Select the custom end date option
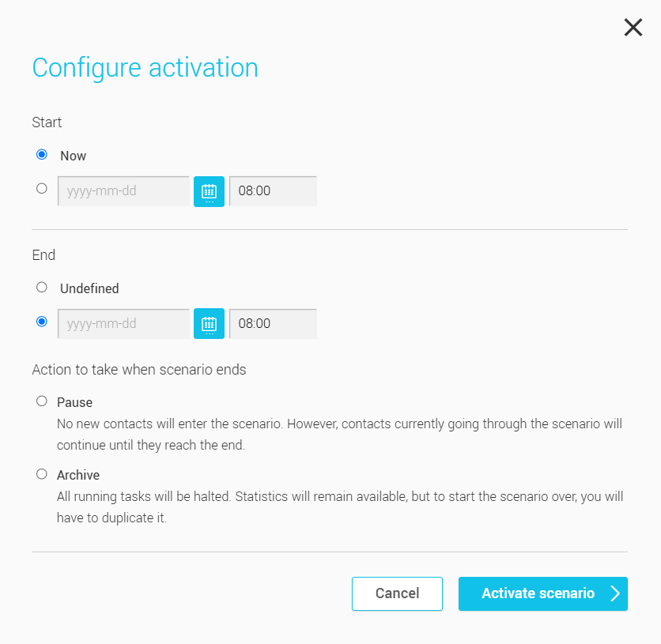The image size is (661, 644). [x=41, y=320]
